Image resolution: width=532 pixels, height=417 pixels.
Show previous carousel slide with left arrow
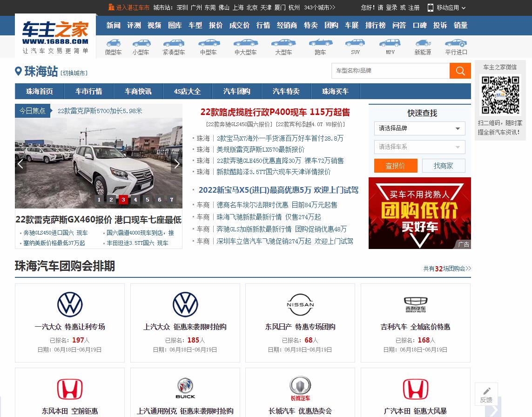pos(20,164)
